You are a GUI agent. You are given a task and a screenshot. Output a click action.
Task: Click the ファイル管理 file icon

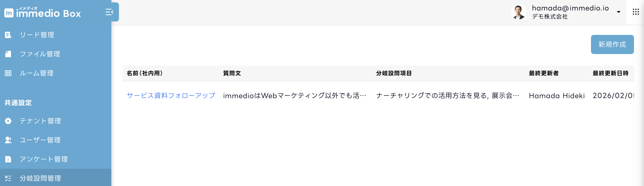[8, 54]
